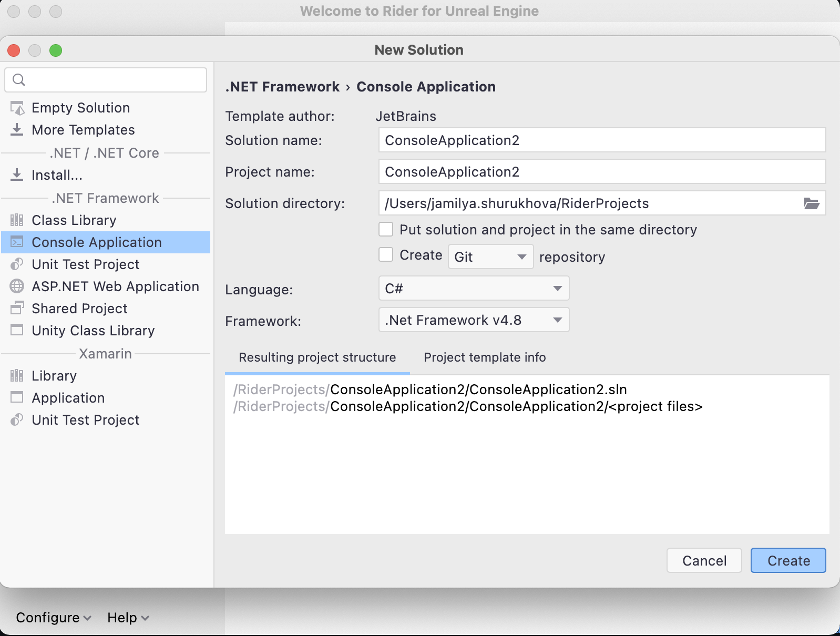Select Empty Solution template
Viewport: 840px width, 636px height.
[x=106, y=108]
